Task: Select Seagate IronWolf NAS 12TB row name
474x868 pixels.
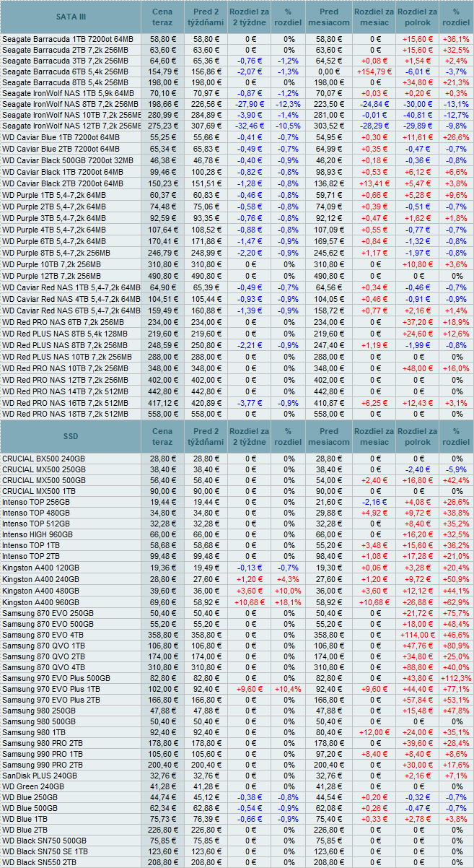Action: pos(71,126)
